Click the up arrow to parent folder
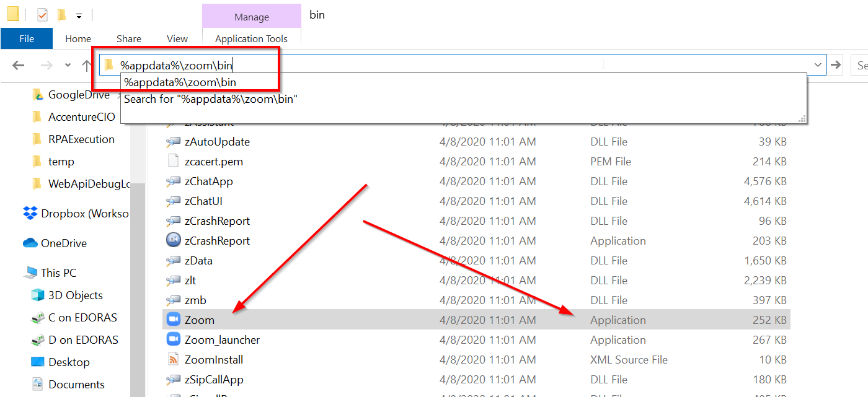868x397 pixels. click(x=87, y=64)
